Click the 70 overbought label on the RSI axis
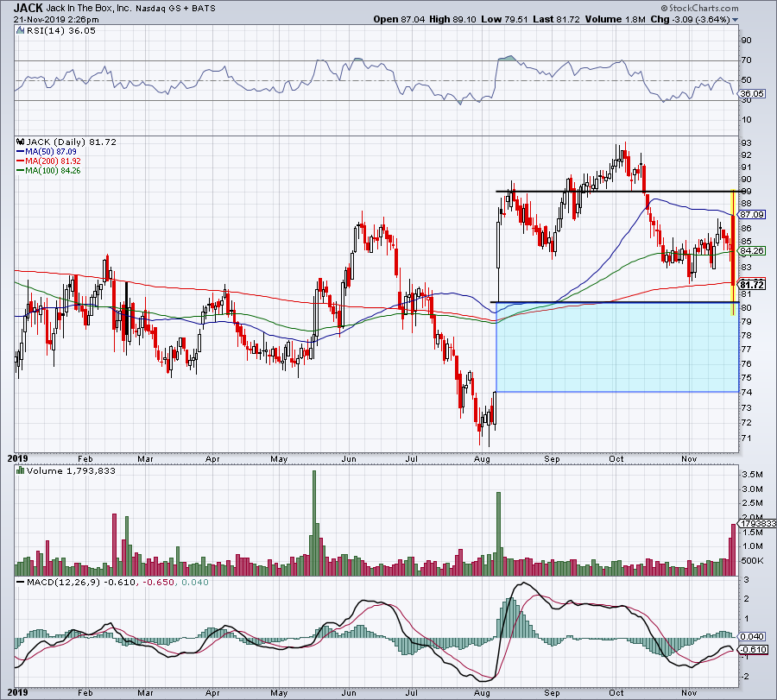This screenshot has height=700, width=777. tap(746, 60)
